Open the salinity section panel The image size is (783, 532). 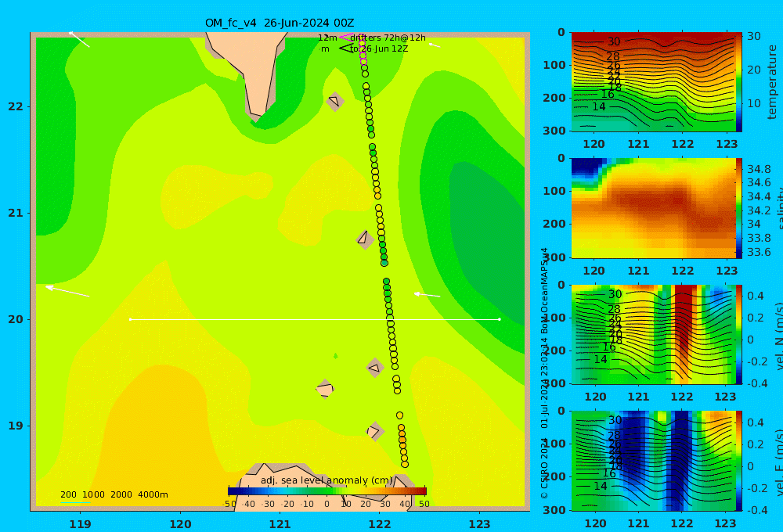[x=653, y=208]
